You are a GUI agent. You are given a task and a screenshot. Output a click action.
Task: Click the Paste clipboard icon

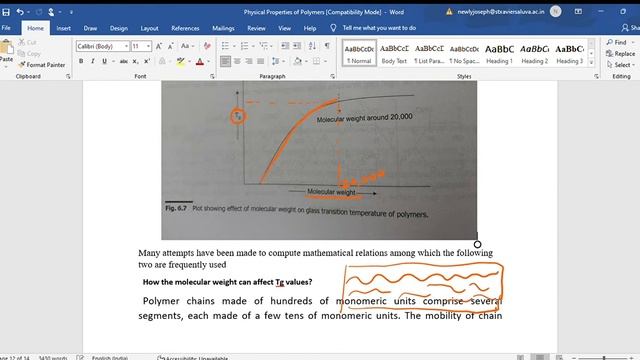7,48
